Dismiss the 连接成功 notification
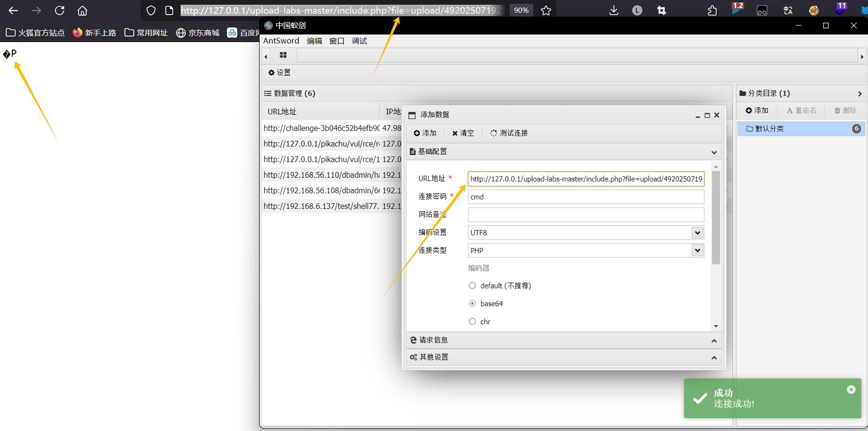The width and height of the screenshot is (868, 431). tap(851, 389)
